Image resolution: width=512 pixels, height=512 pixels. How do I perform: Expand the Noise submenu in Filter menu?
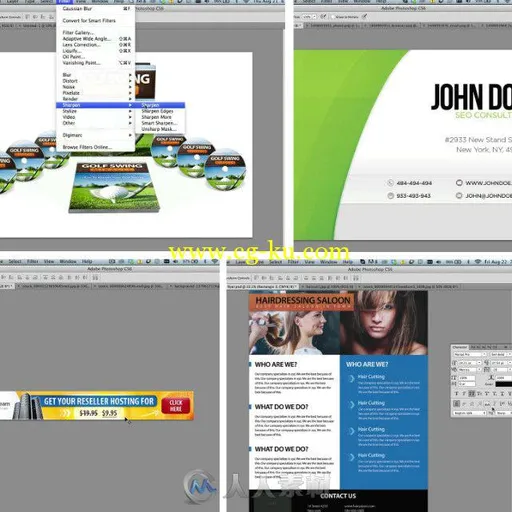click(97, 87)
